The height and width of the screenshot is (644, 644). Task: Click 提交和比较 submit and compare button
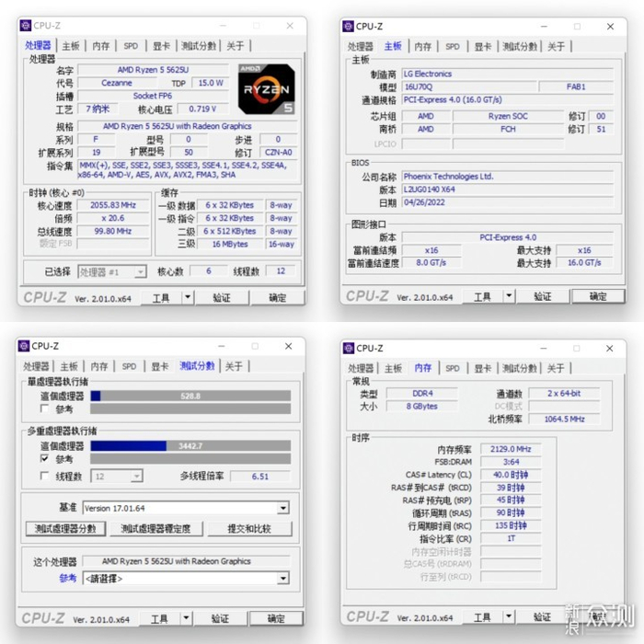(x=249, y=529)
